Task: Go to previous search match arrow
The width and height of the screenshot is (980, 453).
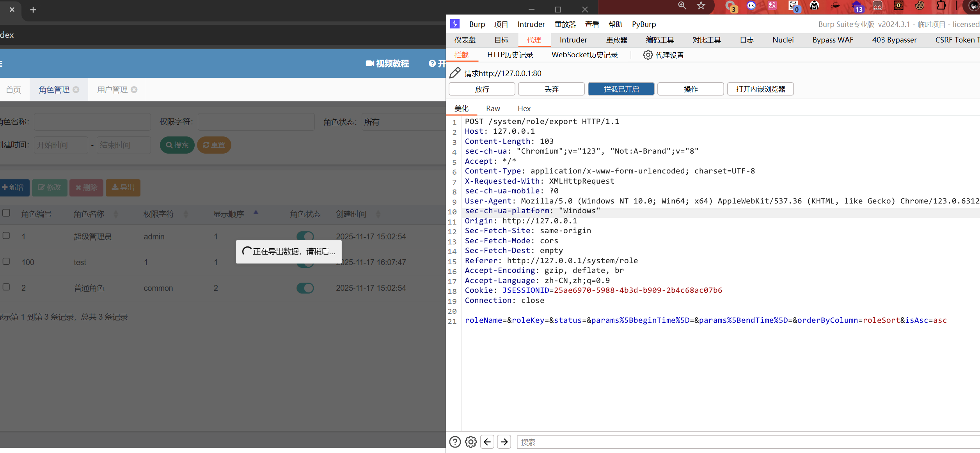Action: tap(487, 442)
